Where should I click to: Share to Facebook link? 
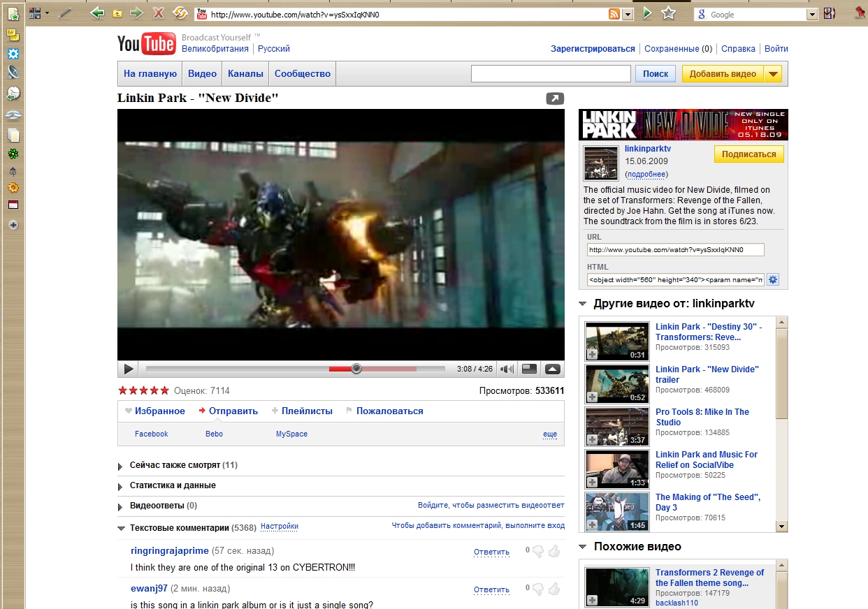(x=152, y=434)
